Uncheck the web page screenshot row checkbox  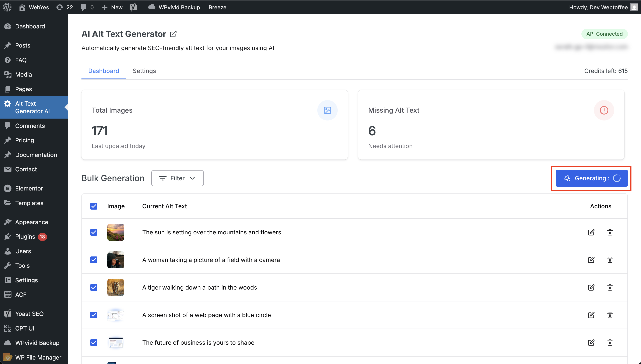pyautogui.click(x=94, y=315)
